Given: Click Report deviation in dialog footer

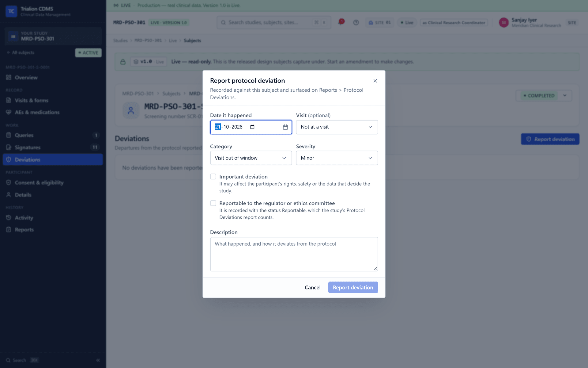Looking at the screenshot, I should 353,287.
